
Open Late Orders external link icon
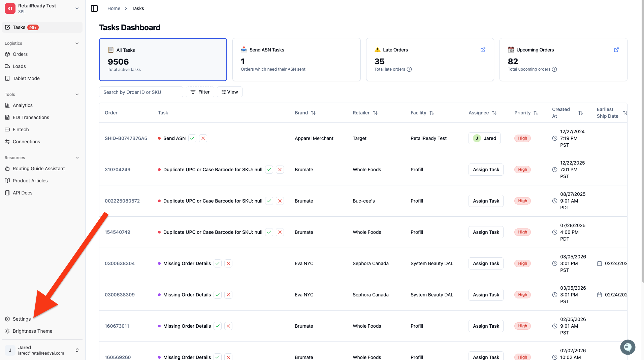pyautogui.click(x=483, y=50)
